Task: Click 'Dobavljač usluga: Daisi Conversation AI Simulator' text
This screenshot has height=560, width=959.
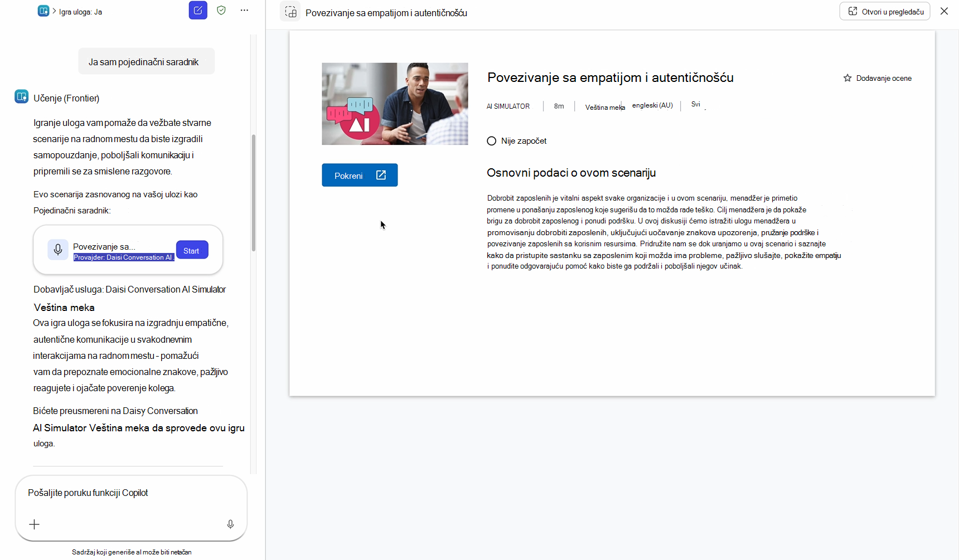Action: 129,289
